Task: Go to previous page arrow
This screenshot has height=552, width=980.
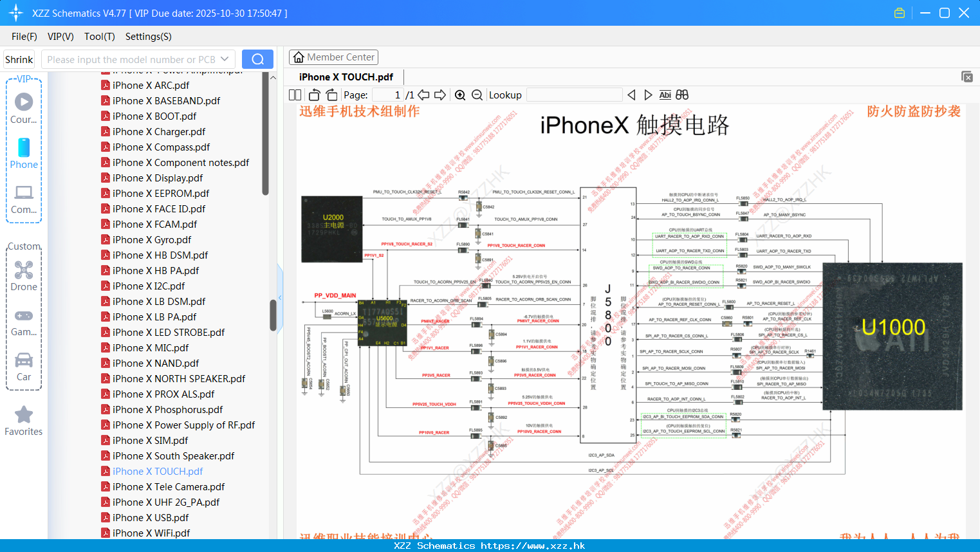Action: (x=423, y=95)
